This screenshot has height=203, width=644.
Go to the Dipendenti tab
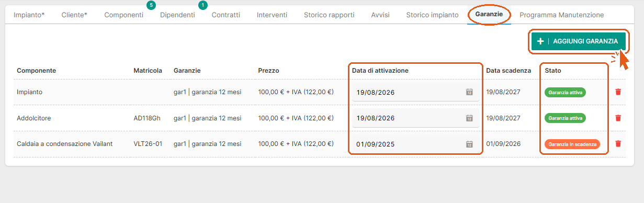click(x=177, y=15)
